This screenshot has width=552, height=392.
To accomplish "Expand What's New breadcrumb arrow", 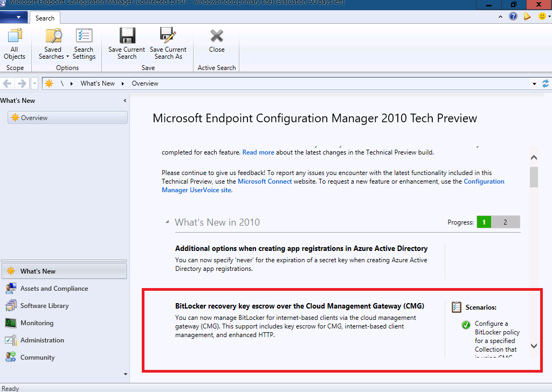I will [x=123, y=83].
